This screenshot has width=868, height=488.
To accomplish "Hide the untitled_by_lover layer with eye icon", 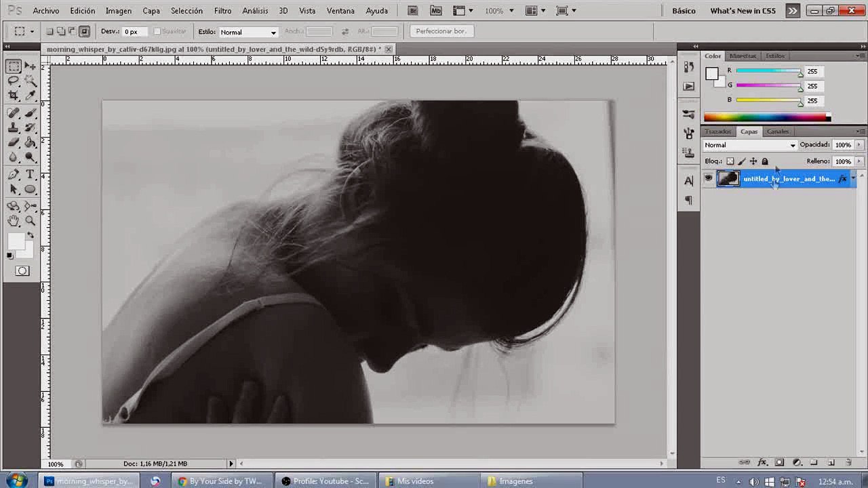I will [x=709, y=178].
